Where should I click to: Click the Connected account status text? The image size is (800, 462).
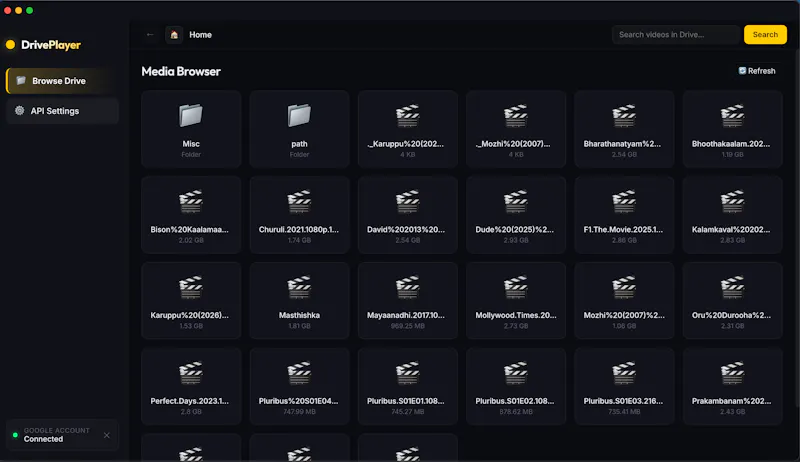[43, 439]
